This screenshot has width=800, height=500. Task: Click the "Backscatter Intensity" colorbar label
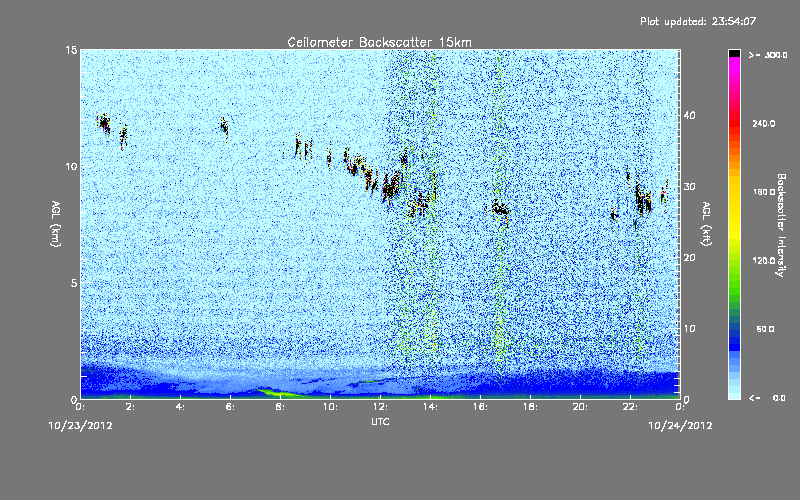tap(781, 225)
